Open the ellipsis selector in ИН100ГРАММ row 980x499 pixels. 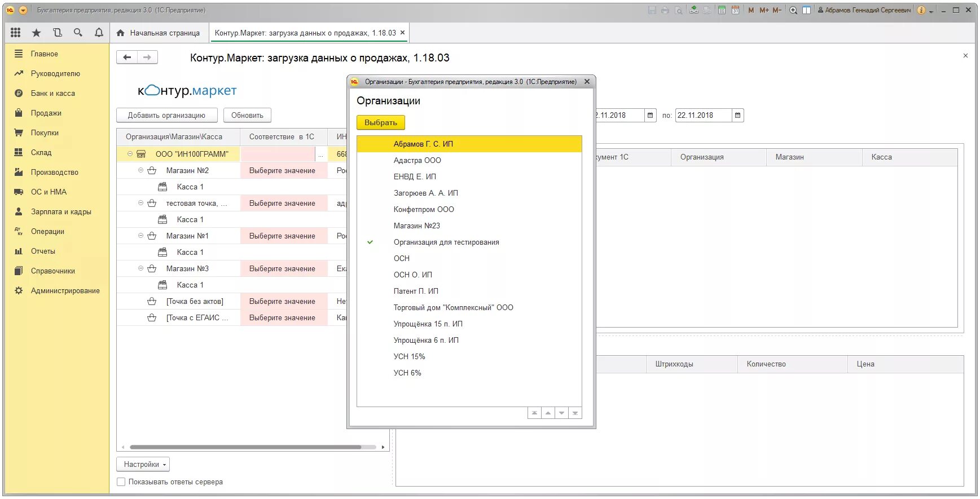tap(321, 154)
